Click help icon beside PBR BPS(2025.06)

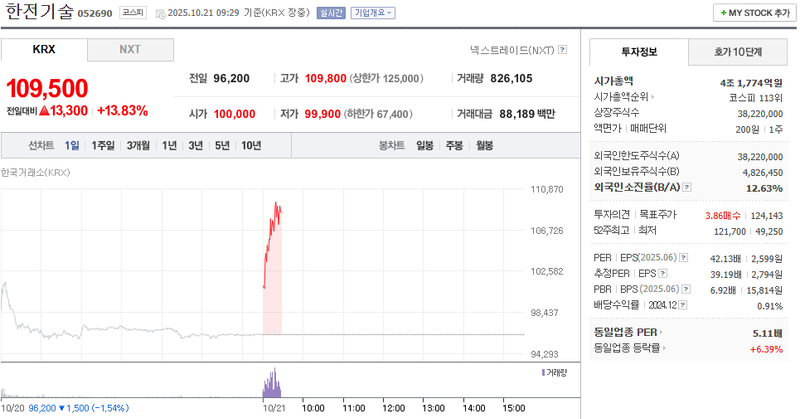point(688,289)
